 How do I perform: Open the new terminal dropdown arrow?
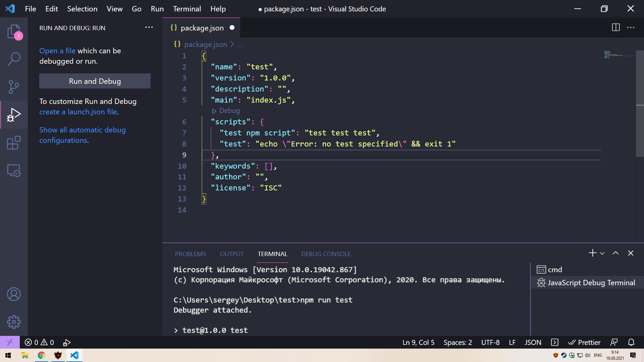click(x=602, y=253)
